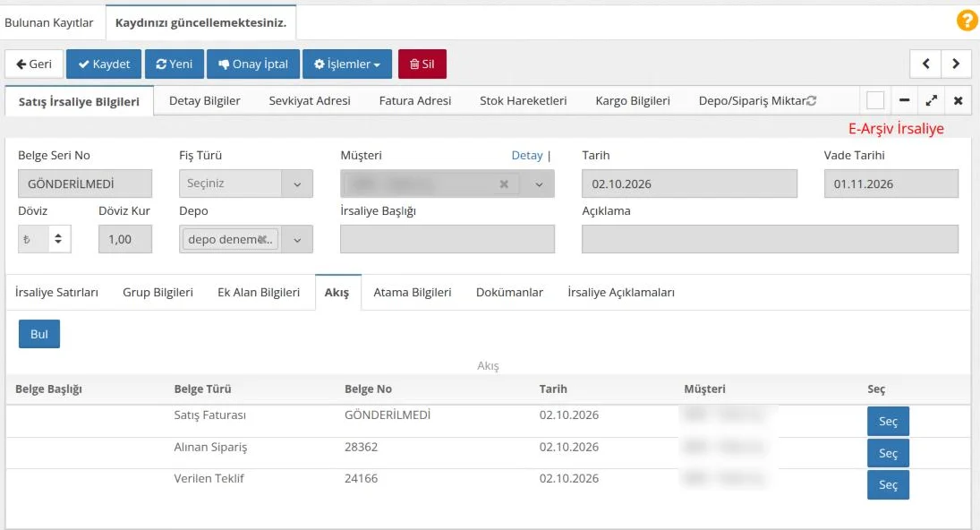Open the İşlemler dropdown menu
Screen dimensions: 980x530
pyautogui.click(x=347, y=64)
